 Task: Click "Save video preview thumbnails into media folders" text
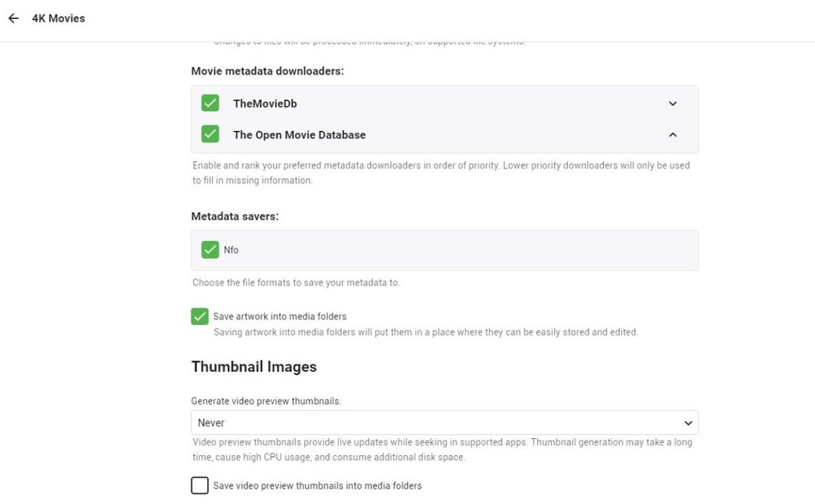coord(317,486)
